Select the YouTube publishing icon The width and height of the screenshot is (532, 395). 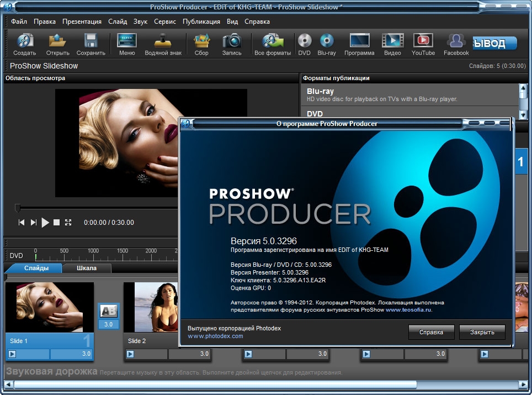[423, 41]
